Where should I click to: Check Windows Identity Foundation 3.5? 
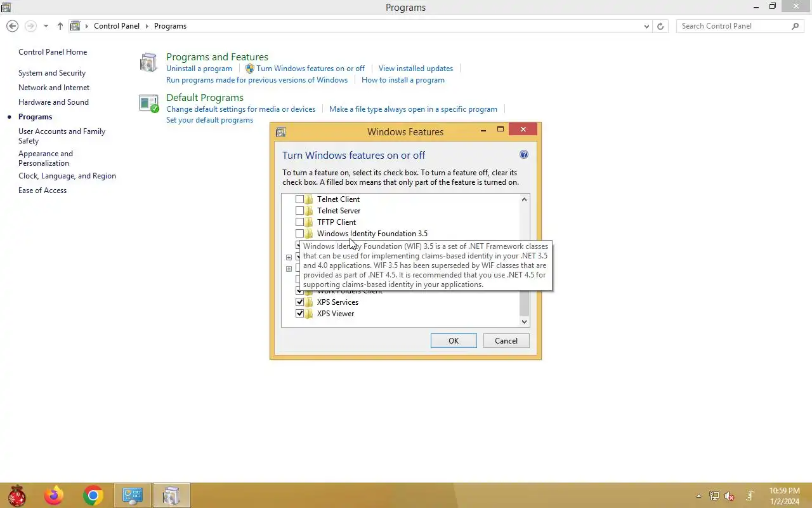(299, 234)
